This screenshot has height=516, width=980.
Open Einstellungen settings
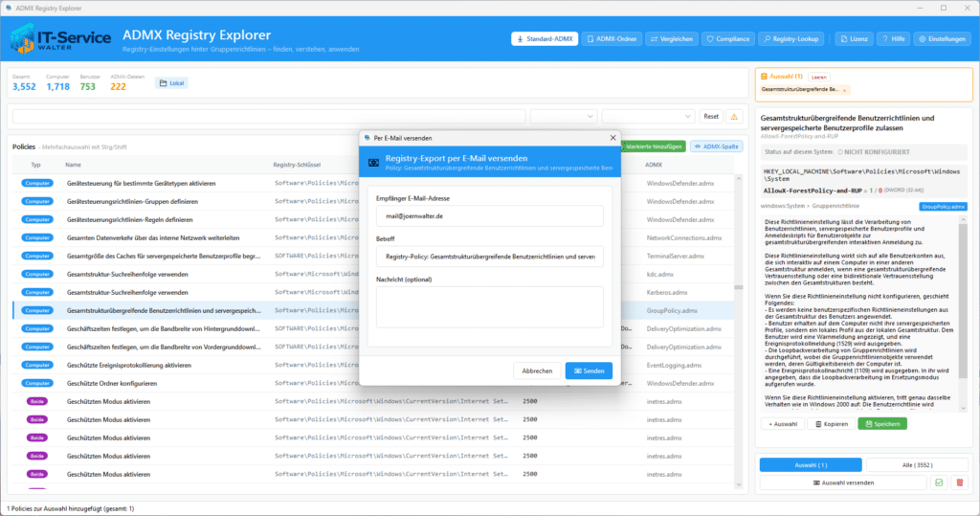click(x=942, y=39)
